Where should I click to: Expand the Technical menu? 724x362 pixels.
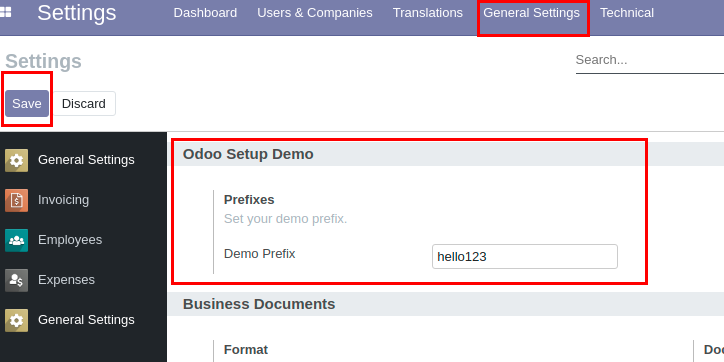pyautogui.click(x=627, y=13)
